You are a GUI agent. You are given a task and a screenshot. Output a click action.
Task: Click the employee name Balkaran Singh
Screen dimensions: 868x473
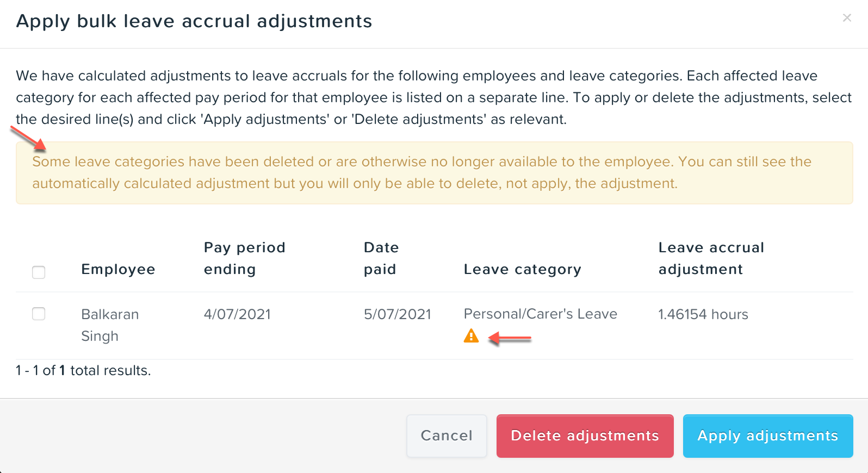[x=110, y=325]
